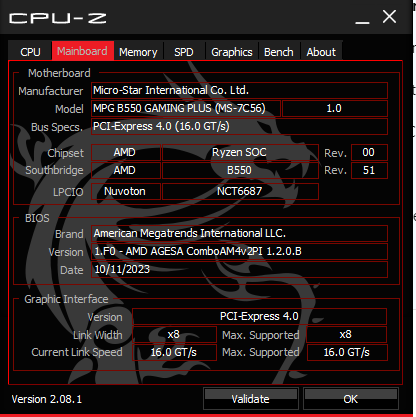Image resolution: width=416 pixels, height=417 pixels.
Task: Click the BIOS version field 1.F0 AGESA
Action: pyautogui.click(x=239, y=251)
